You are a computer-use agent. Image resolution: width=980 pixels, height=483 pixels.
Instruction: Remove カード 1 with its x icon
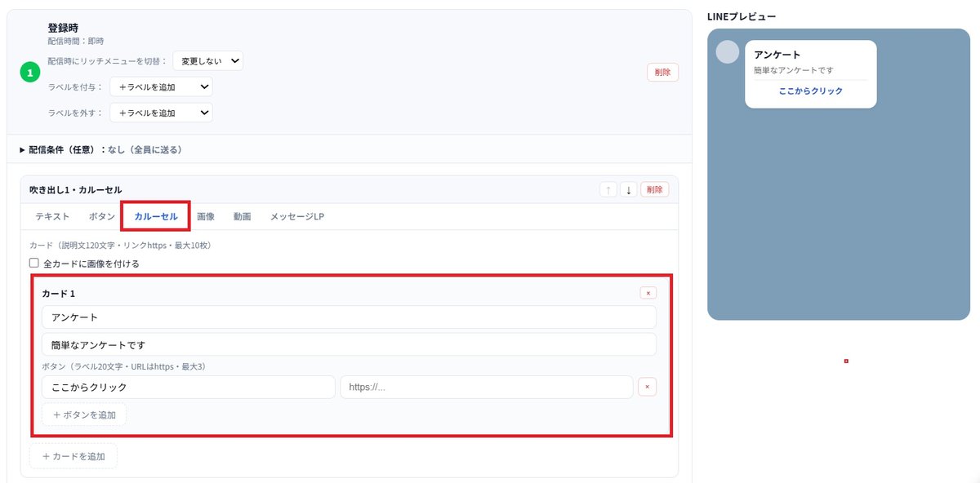[x=648, y=293]
